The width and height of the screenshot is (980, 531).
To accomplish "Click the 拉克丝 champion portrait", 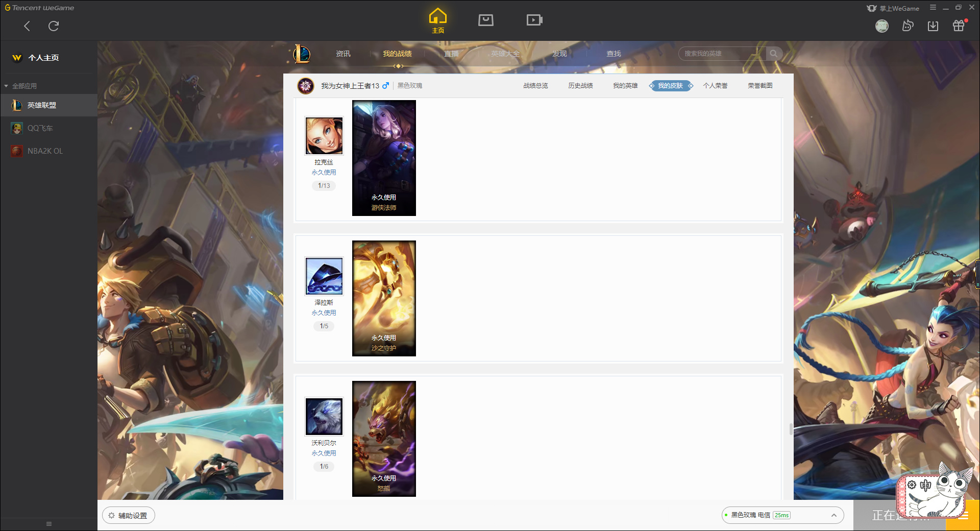I will click(x=324, y=136).
